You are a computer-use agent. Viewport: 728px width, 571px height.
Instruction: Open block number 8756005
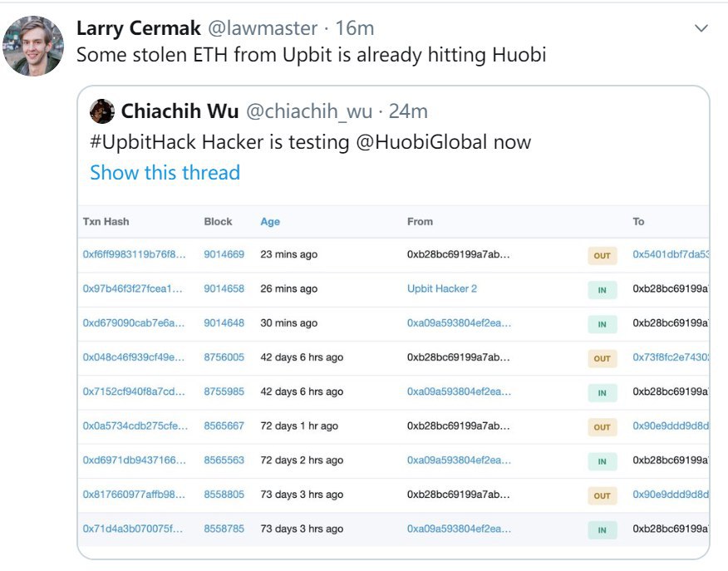(224, 357)
